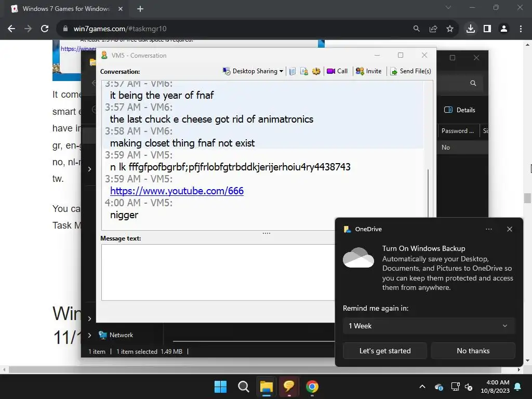Click the site lock icon
Screen dimensions: 532x399
click(x=65, y=29)
